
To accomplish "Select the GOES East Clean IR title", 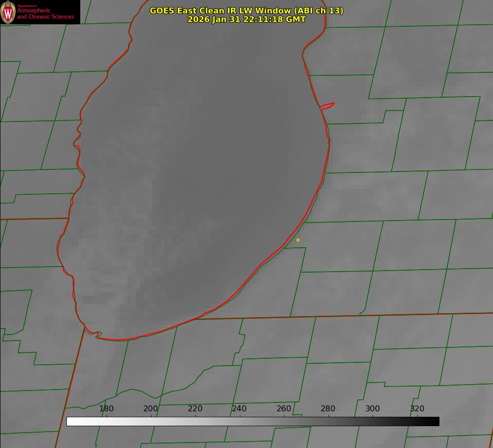I will click(247, 10).
